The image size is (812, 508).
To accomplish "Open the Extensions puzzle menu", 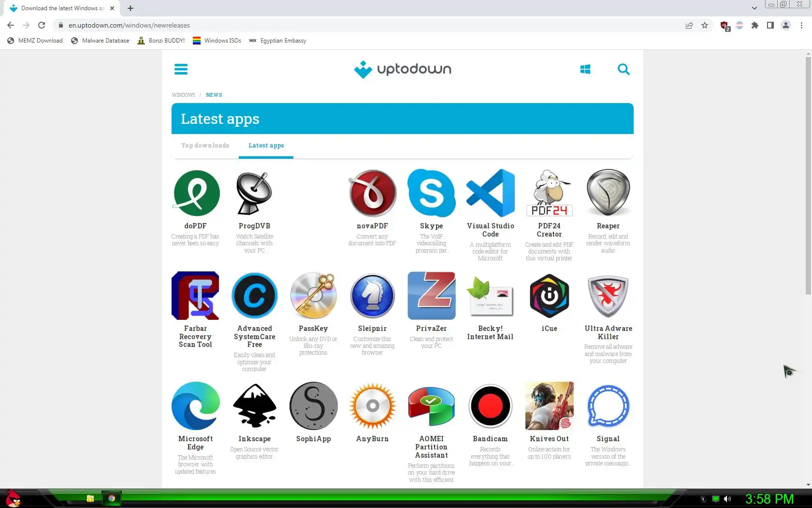I will [755, 25].
